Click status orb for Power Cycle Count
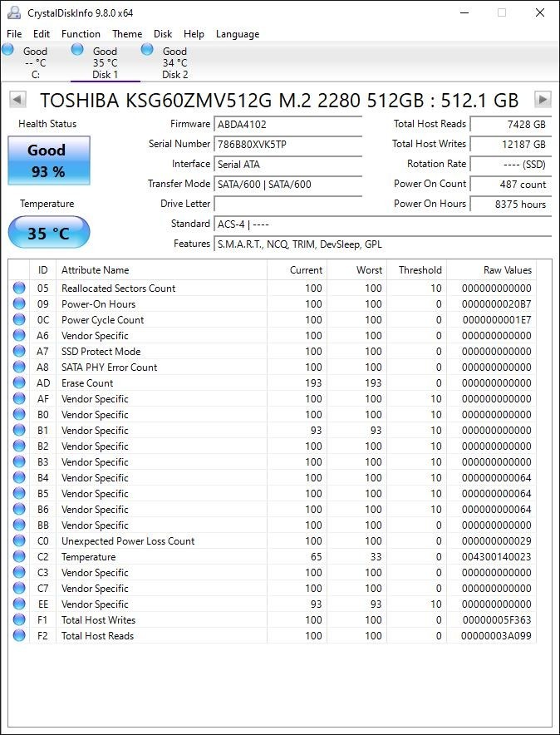 (19, 319)
